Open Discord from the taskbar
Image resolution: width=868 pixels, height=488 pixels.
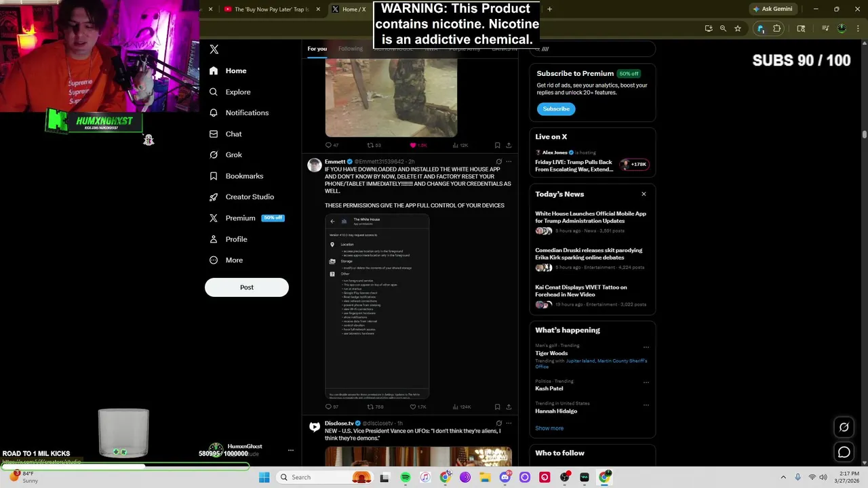(x=505, y=477)
